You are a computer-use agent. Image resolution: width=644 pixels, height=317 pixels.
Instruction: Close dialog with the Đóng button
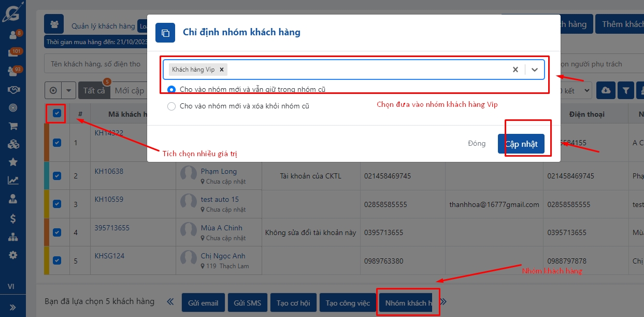[x=476, y=144]
